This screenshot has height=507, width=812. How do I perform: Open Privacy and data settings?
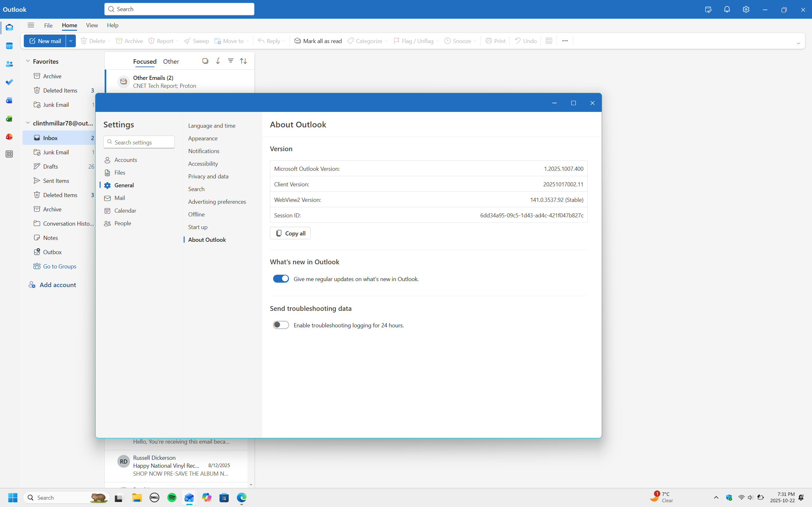click(208, 176)
